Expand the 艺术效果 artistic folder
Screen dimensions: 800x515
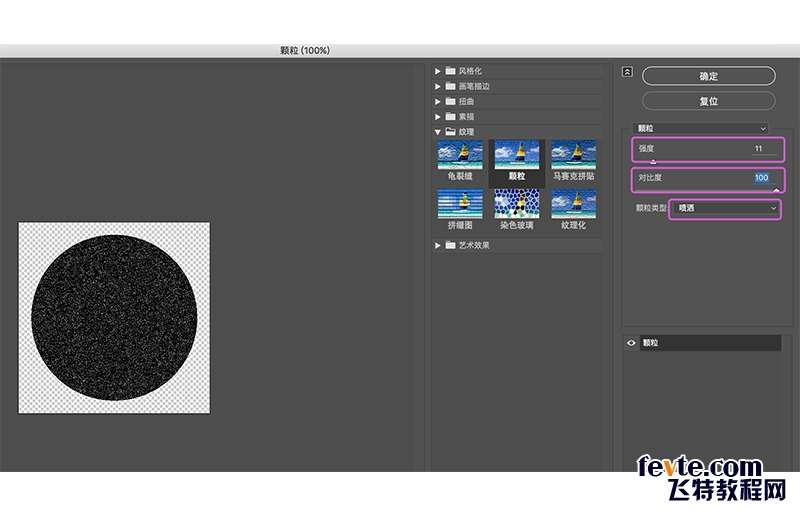click(437, 246)
